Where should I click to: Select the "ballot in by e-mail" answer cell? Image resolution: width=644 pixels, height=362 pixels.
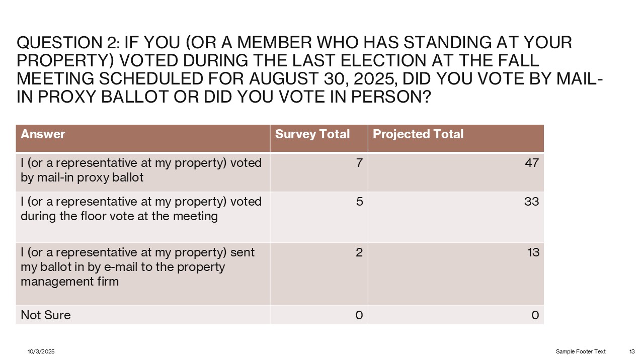[x=138, y=266]
